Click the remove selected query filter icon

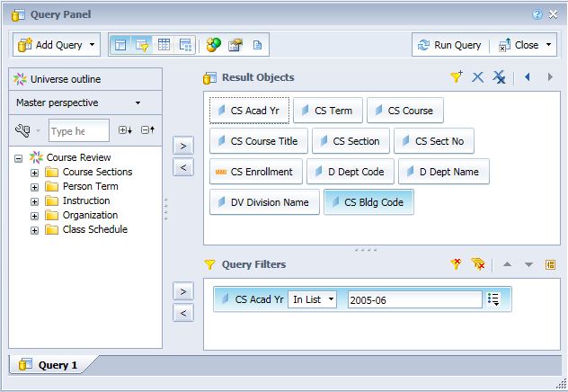(456, 264)
